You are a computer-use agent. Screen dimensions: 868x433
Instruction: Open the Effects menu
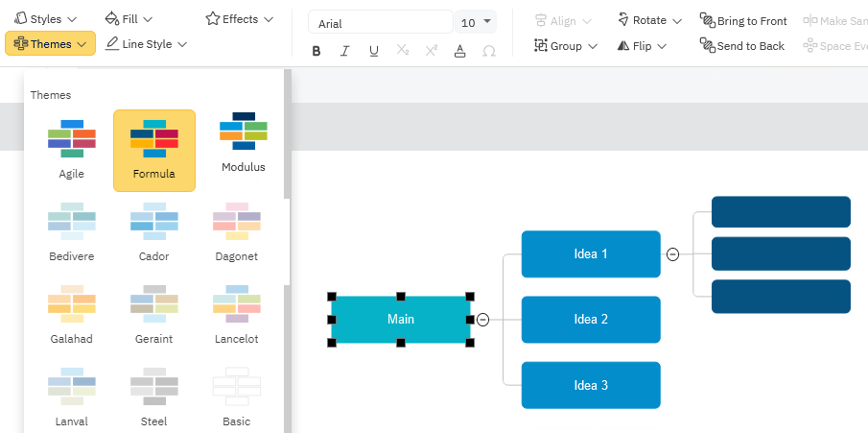(239, 18)
